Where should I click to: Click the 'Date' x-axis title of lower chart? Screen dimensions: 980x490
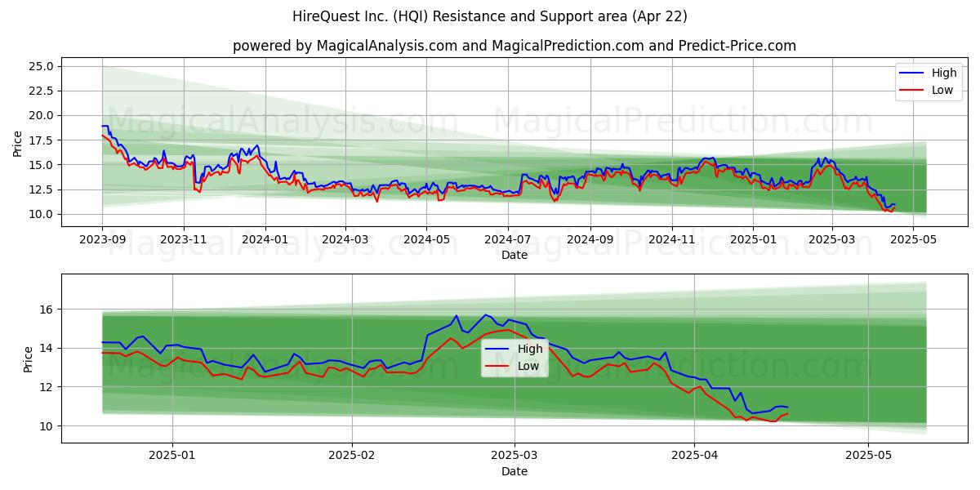click(x=514, y=471)
